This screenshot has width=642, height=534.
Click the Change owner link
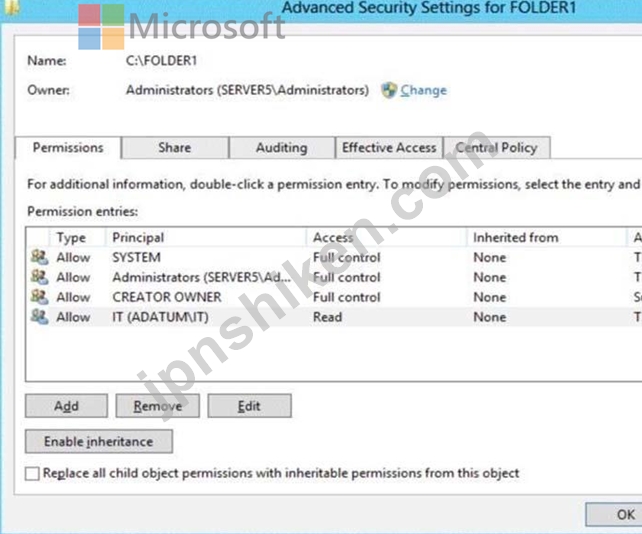click(x=423, y=90)
